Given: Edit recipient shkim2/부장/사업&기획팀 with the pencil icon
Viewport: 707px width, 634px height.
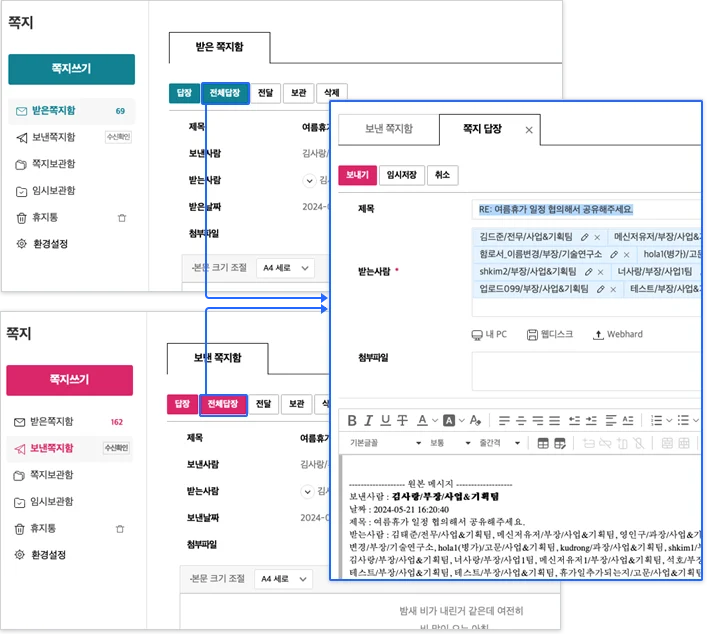Looking at the screenshot, I should 589,271.
